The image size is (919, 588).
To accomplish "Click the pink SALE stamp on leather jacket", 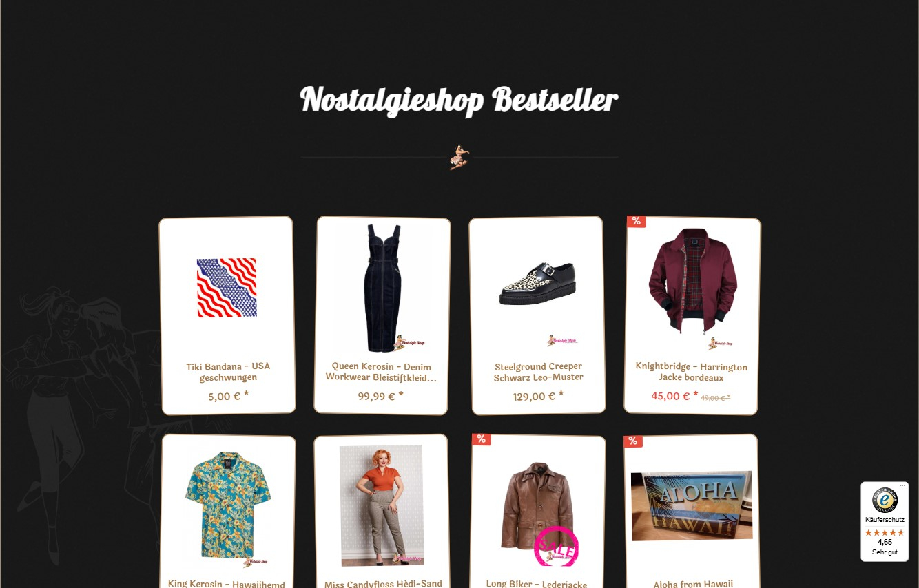I will (556, 547).
